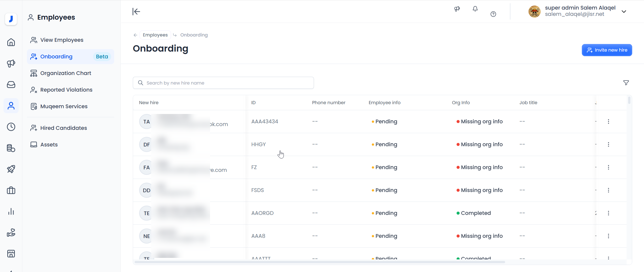Open three-dot menu for AAORGD row
644x272 pixels.
608,213
